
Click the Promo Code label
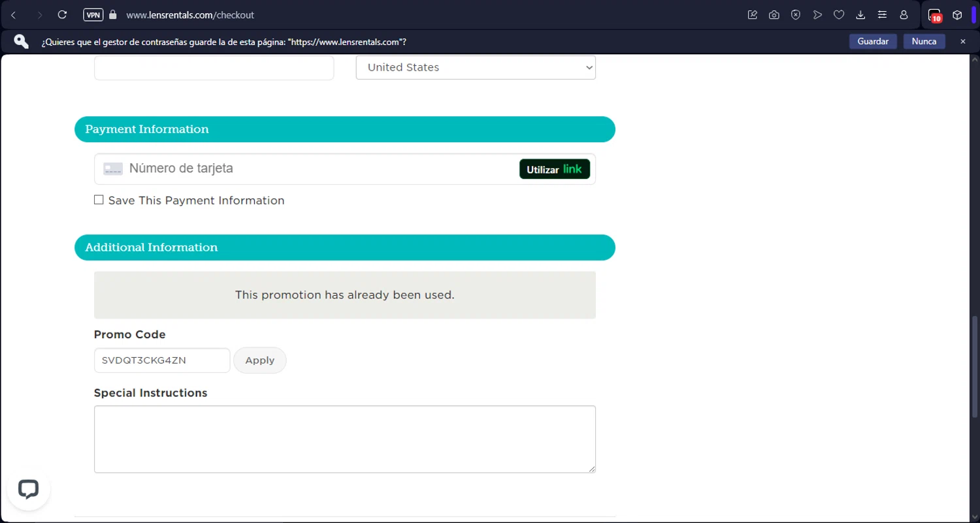(x=130, y=334)
